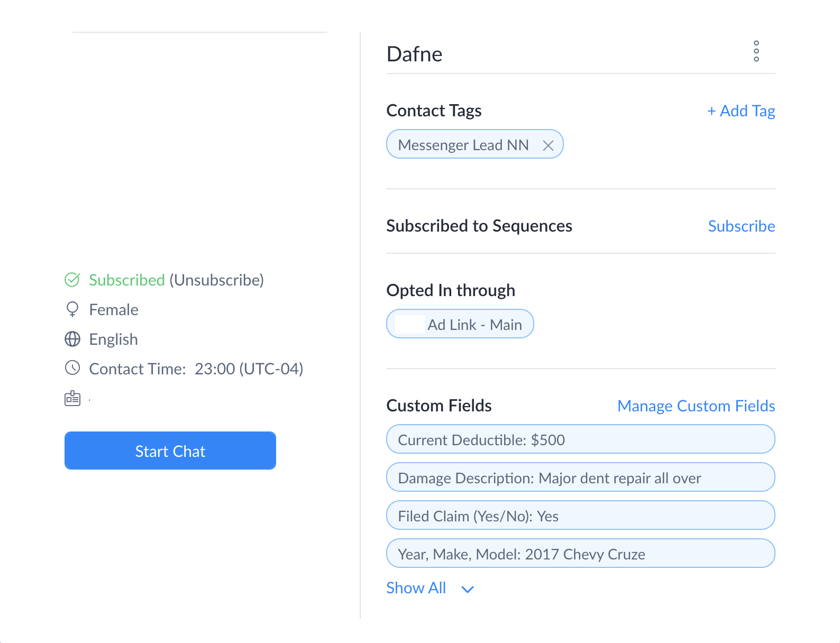
Task: Click the female gender icon
Action: click(72, 309)
